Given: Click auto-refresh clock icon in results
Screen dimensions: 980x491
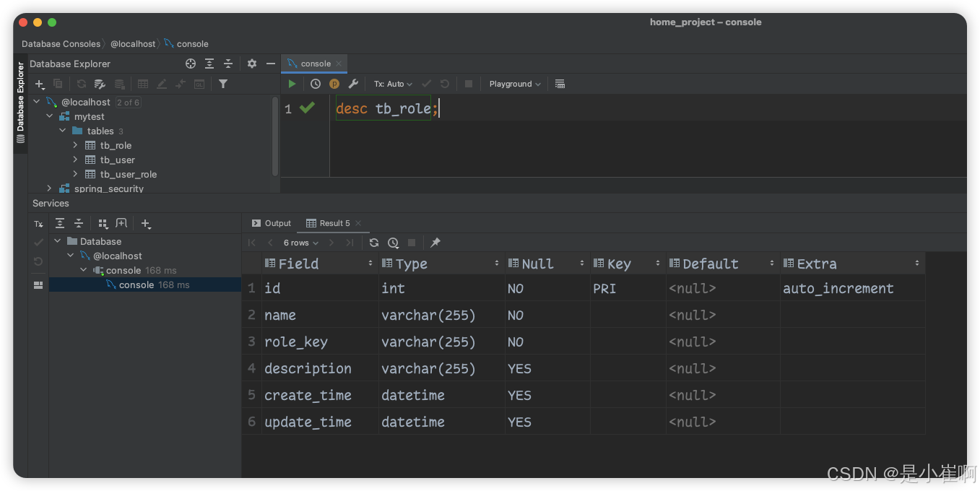Looking at the screenshot, I should click(x=393, y=243).
